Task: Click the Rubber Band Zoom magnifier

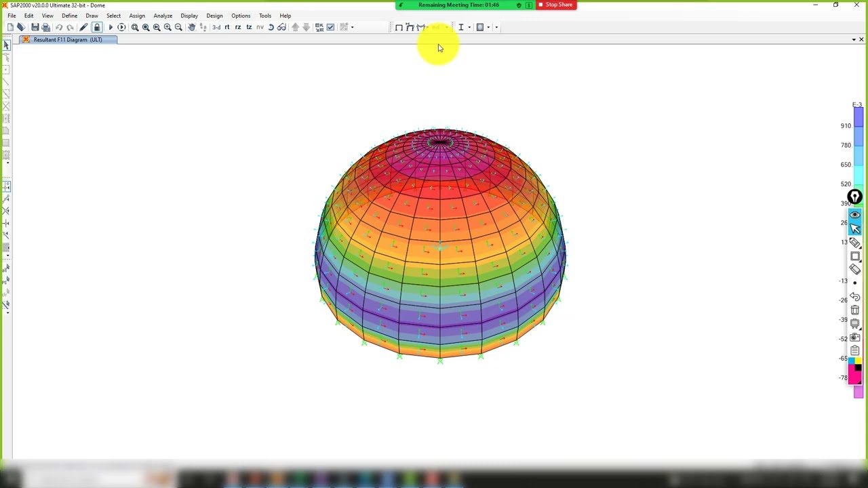Action: click(x=135, y=27)
